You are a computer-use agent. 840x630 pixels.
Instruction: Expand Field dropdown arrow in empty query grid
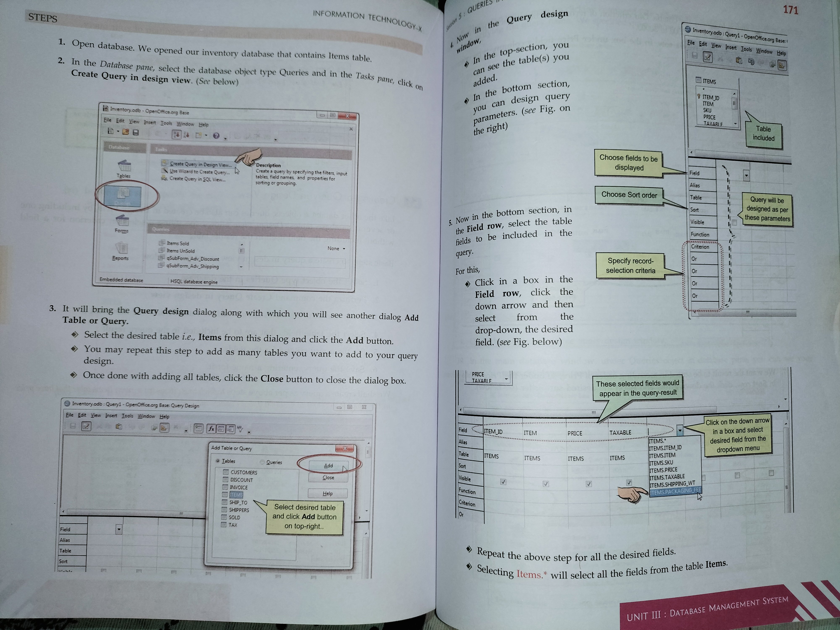point(119,529)
